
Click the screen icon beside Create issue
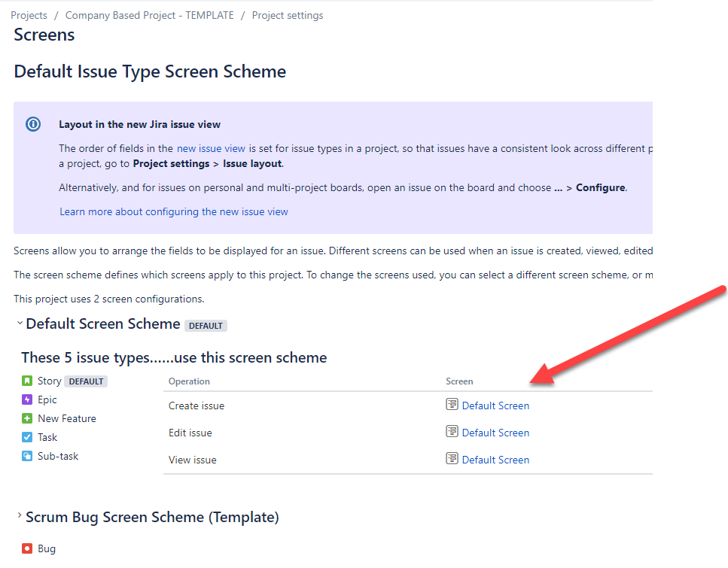[x=452, y=405]
